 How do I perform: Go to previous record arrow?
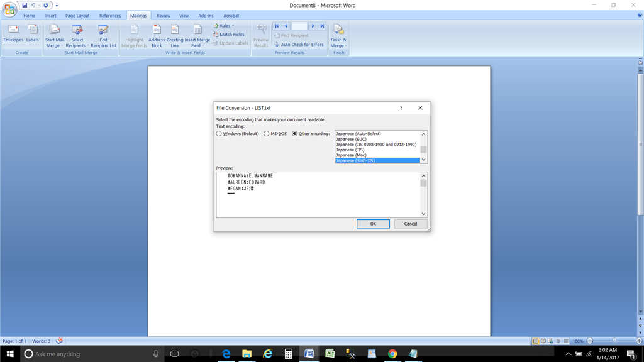(286, 26)
